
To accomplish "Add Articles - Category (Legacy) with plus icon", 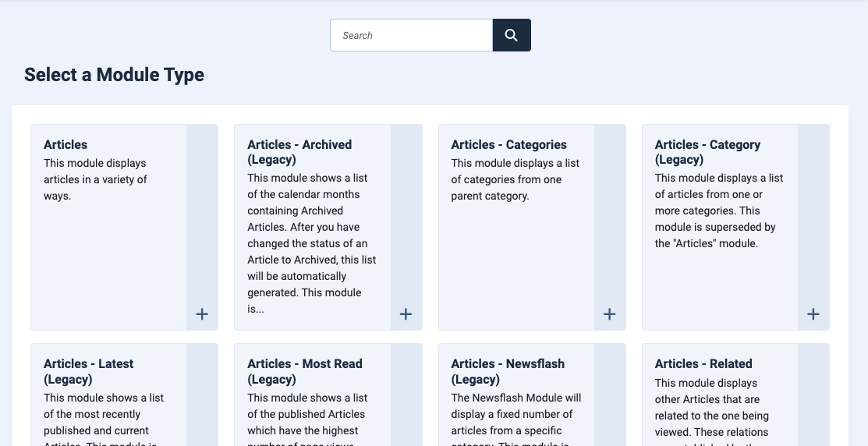I will tap(813, 314).
